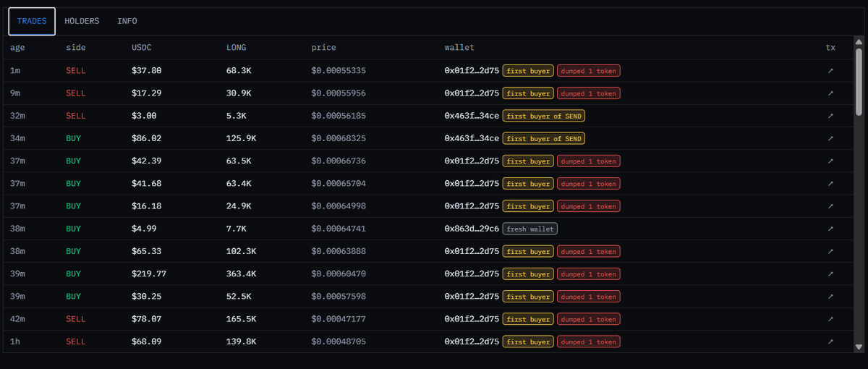Open wallet 0x463f…34ce in the $3.00 row
Screen dimensions: 868x369
pyautogui.click(x=472, y=116)
